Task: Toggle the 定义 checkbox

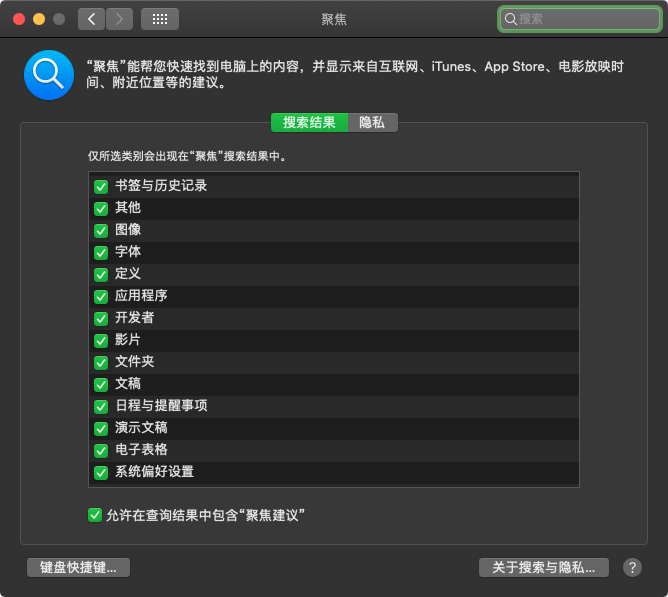Action: 101,274
